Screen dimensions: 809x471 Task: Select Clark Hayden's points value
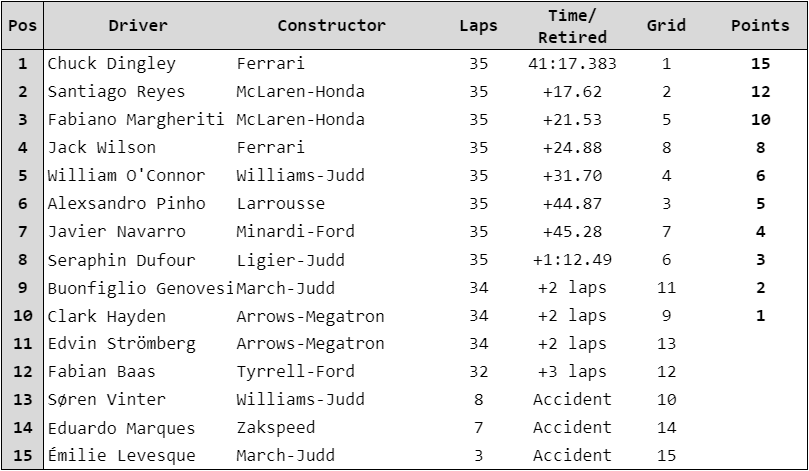pyautogui.click(x=760, y=316)
